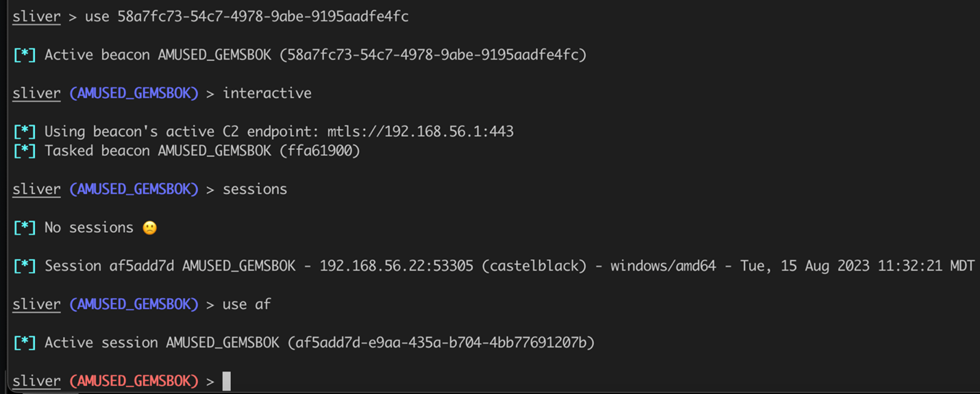This screenshot has width=980, height=394.
Task: Click the first [*] marker beside Active beacon
Action: click(25, 55)
